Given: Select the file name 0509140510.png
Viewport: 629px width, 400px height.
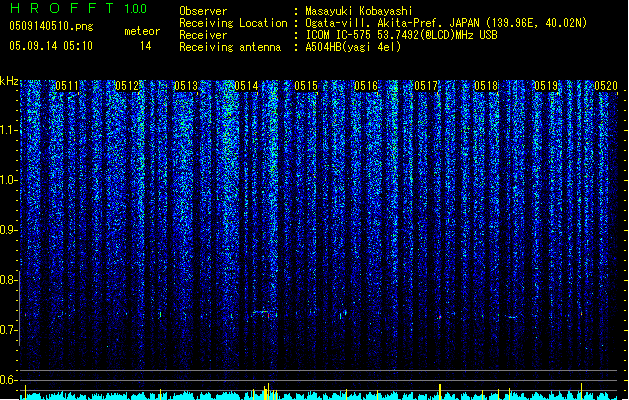Looking at the screenshot, I should click(51, 26).
